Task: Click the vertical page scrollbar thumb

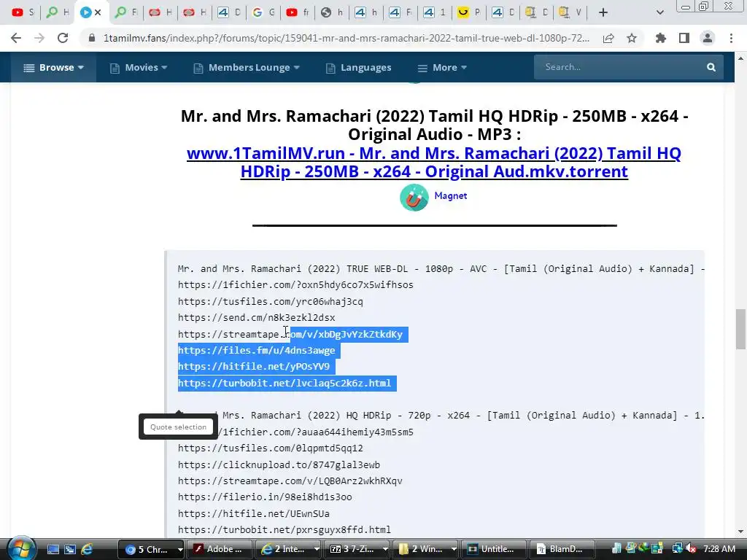Action: 740,329
